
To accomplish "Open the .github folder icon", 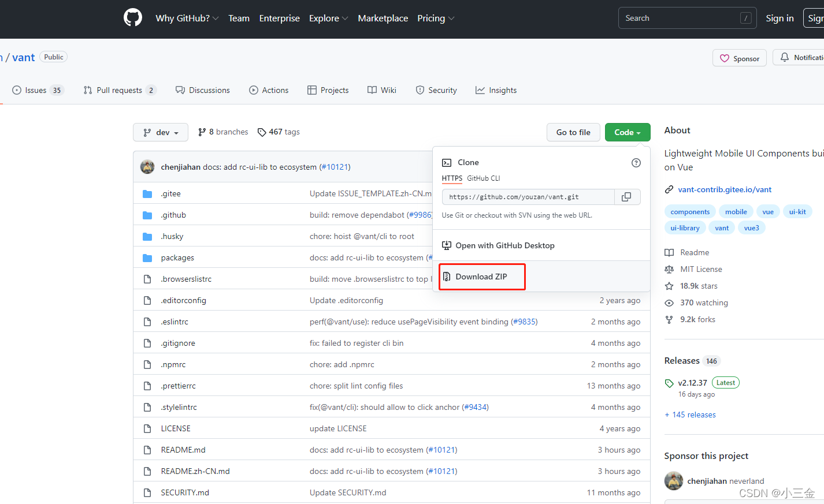I will [147, 215].
